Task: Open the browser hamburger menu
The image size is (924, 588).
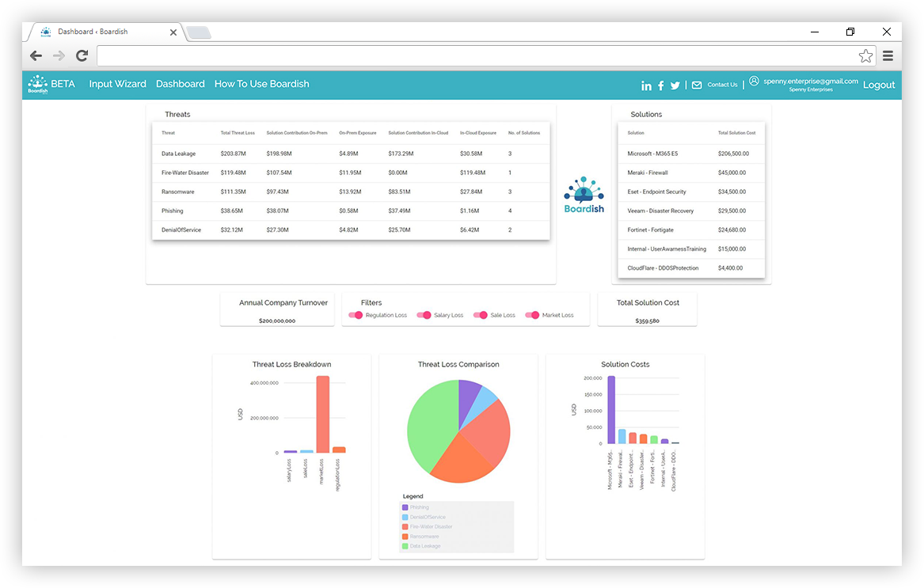Action: [x=888, y=56]
